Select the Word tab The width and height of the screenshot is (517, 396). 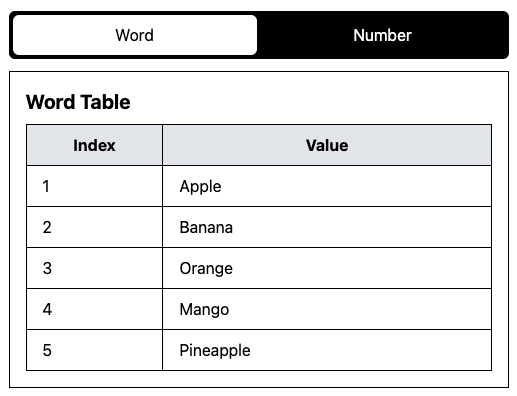pos(135,35)
